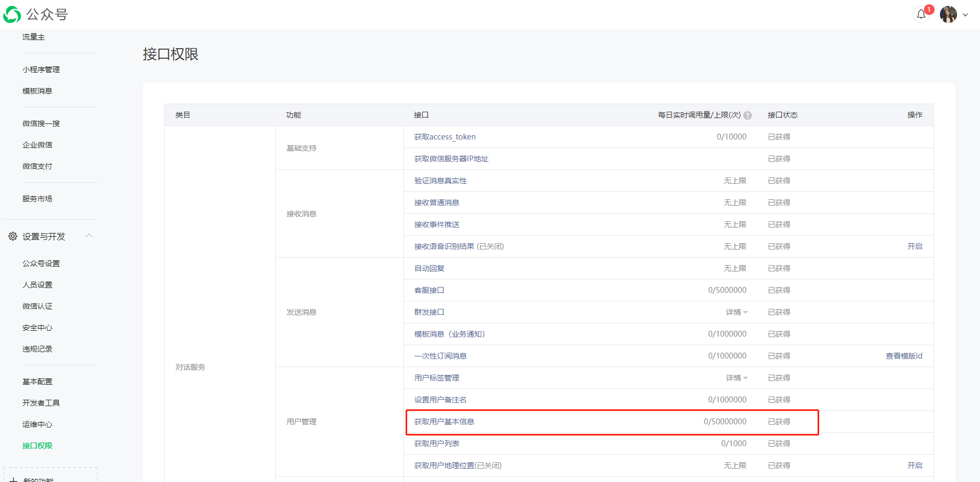Image resolution: width=980 pixels, height=482 pixels.
Task: Click 获取access_token interface name
Action: pos(445,137)
